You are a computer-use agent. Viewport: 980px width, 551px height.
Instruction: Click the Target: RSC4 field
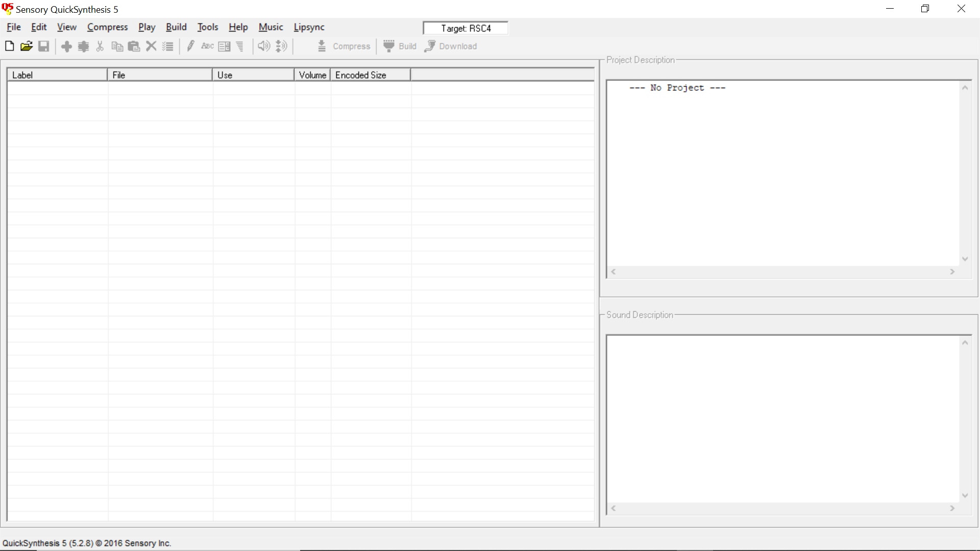pos(465,29)
